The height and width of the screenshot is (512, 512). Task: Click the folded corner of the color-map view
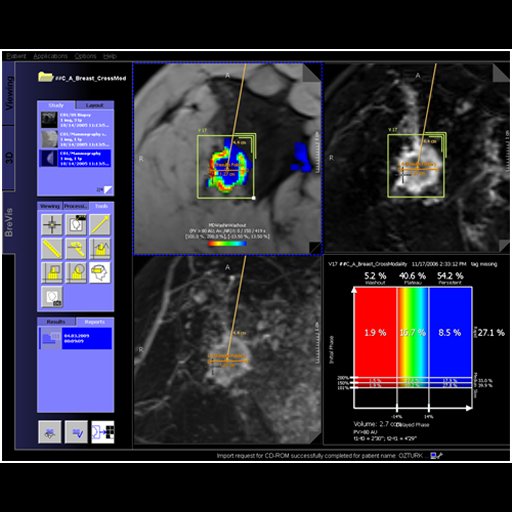pyautogui.click(x=311, y=72)
